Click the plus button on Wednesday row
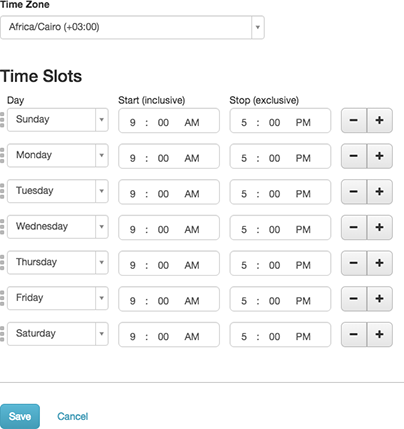This screenshot has height=429, width=404. (x=379, y=227)
